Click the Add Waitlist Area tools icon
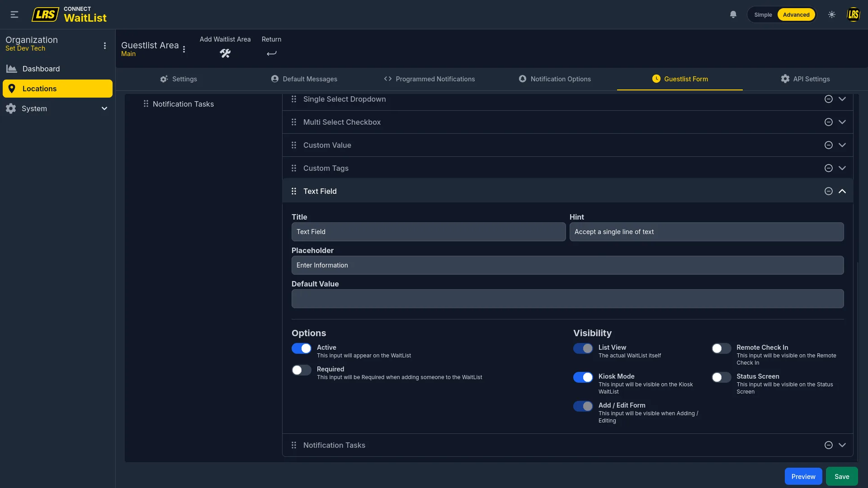Viewport: 868px width, 488px height. coord(225,53)
